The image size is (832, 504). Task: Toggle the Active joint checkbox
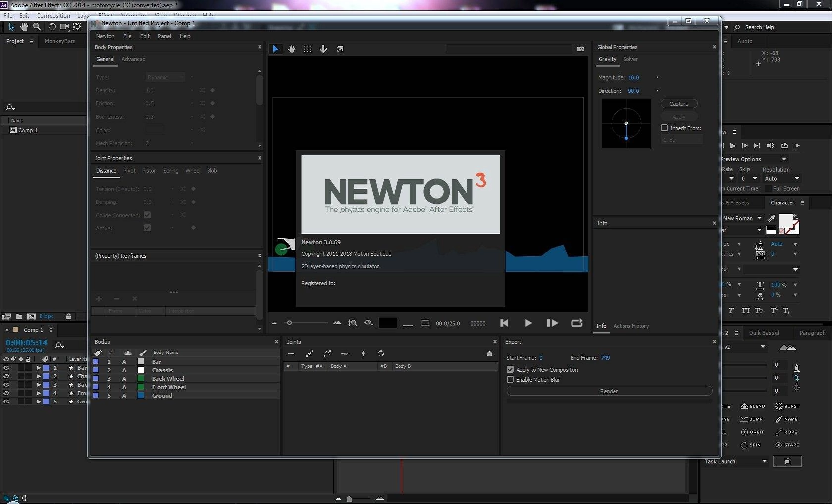pyautogui.click(x=147, y=228)
